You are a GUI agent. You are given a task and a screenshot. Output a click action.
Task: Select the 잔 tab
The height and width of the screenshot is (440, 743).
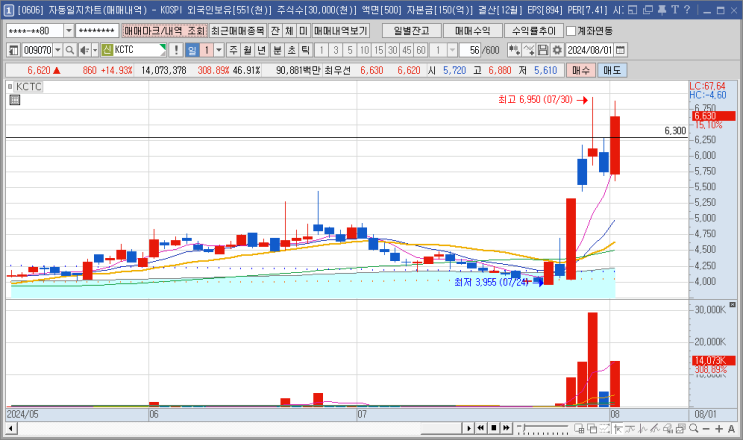coord(275,31)
